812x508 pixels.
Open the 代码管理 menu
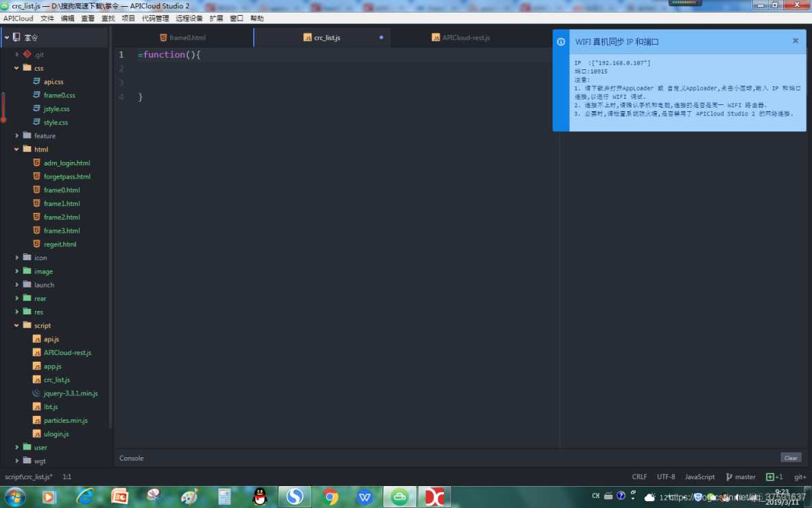[x=156, y=18]
